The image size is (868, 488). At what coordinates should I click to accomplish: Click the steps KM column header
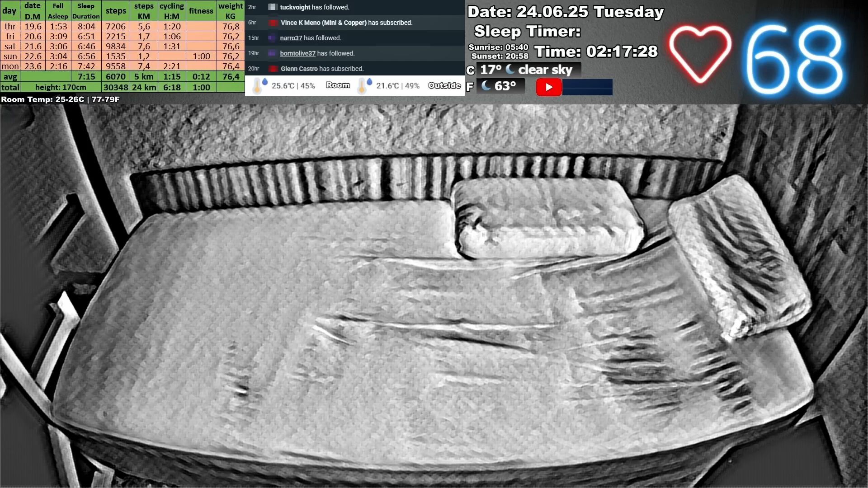tap(144, 11)
